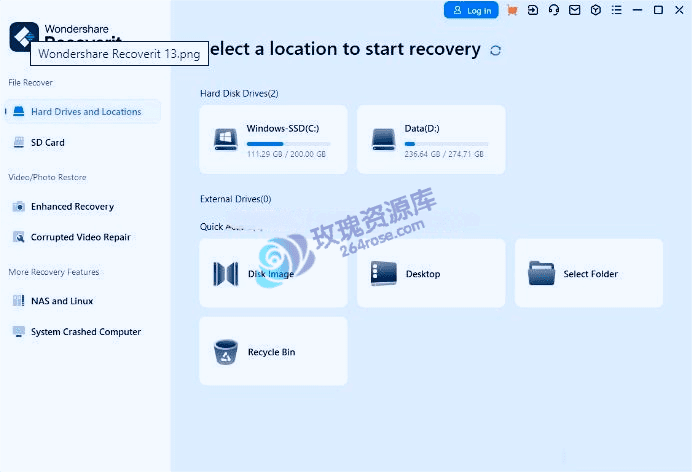The image size is (692, 472).
Task: Click the 236.64 GB / 274.71 GB text
Action: coord(444,154)
